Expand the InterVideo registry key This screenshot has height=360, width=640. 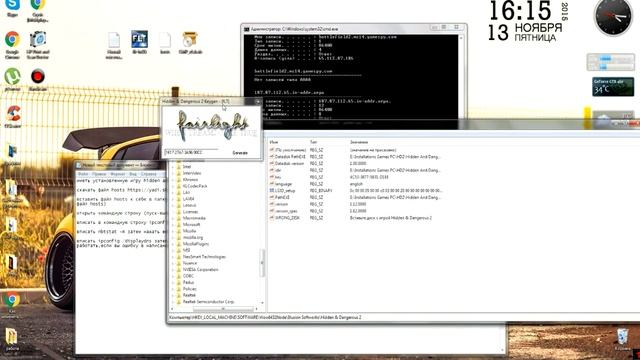click(173, 173)
